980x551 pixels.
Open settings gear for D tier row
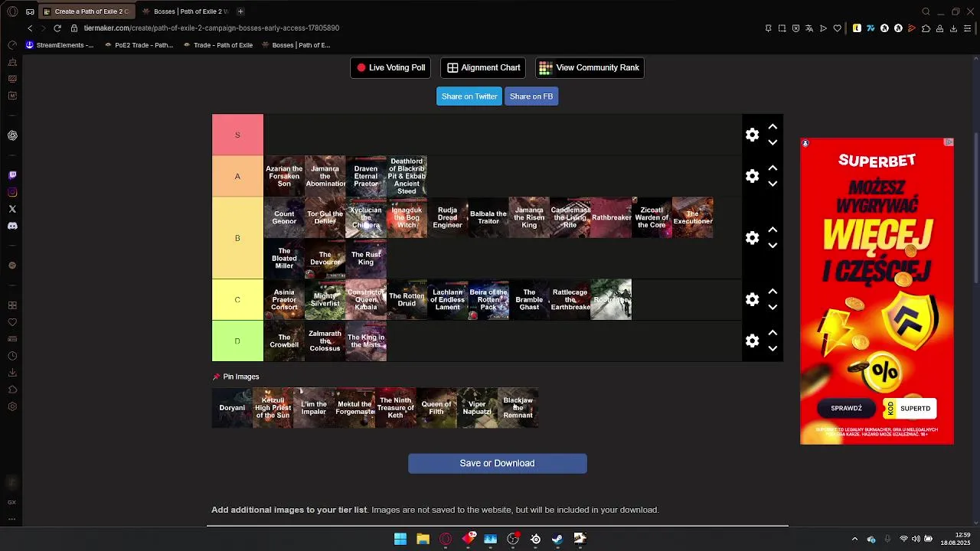coord(752,341)
